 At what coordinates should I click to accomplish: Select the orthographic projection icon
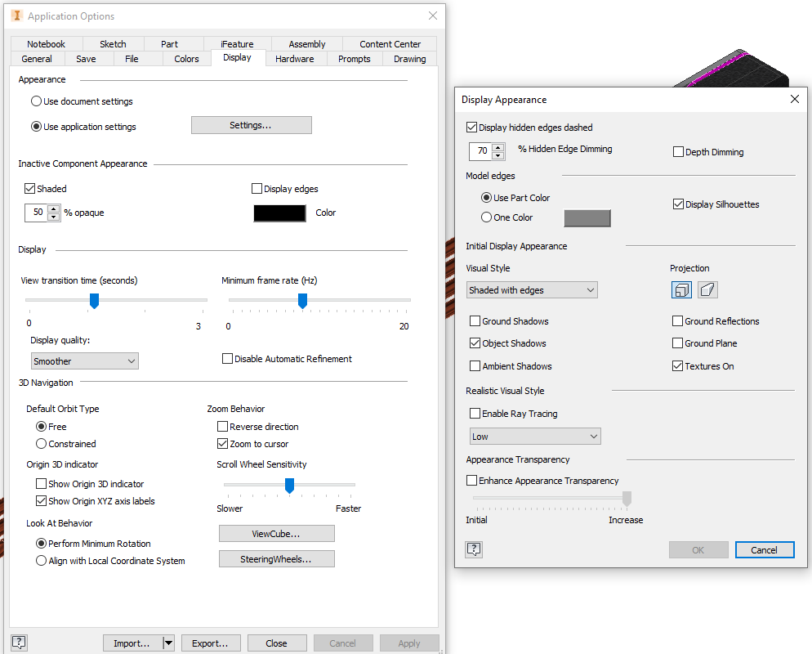pos(681,289)
